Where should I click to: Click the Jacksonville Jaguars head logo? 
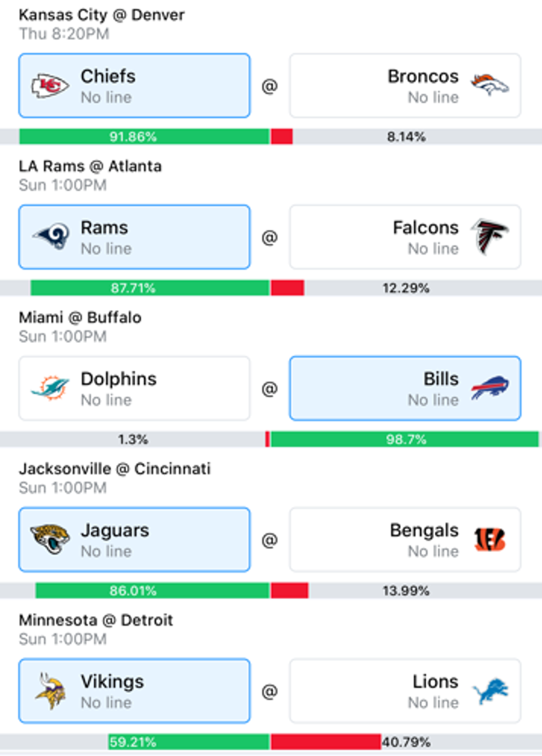pyautogui.click(x=50, y=539)
